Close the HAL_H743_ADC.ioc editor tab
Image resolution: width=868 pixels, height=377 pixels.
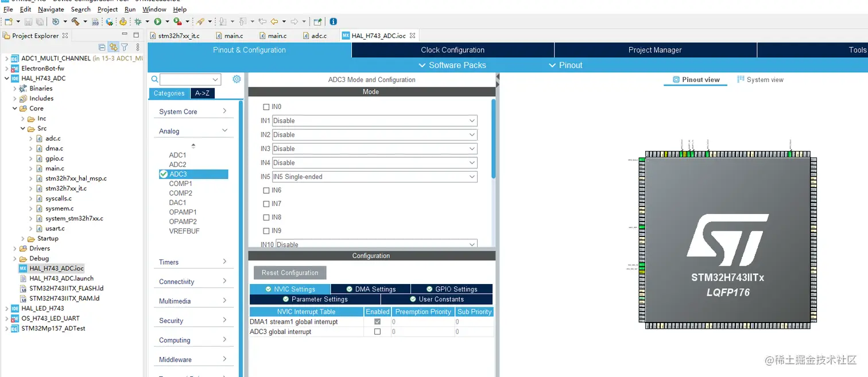[412, 36]
